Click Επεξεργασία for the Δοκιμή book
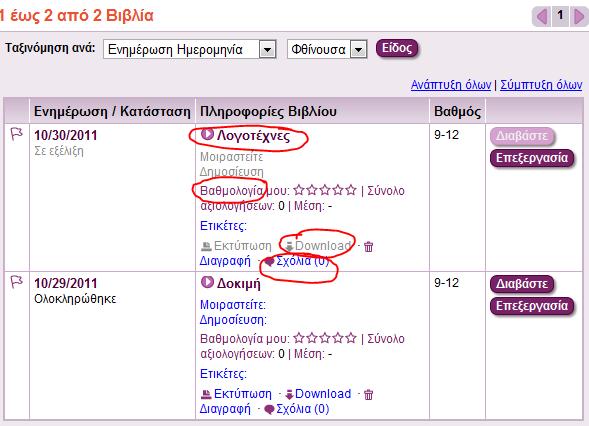Screen dimensions: 589x426 coord(532,306)
